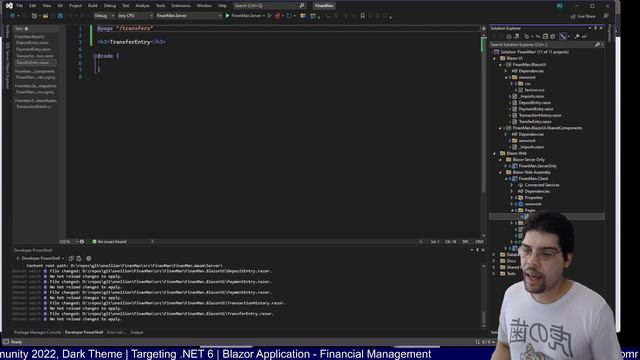
Task: Expand Properties under FinanMan.Client
Action: point(512,198)
